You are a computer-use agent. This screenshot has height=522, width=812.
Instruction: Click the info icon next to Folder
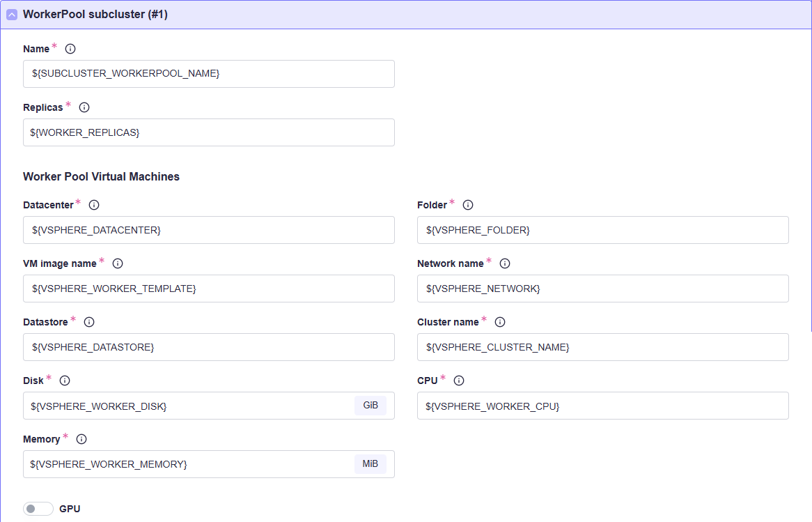468,205
